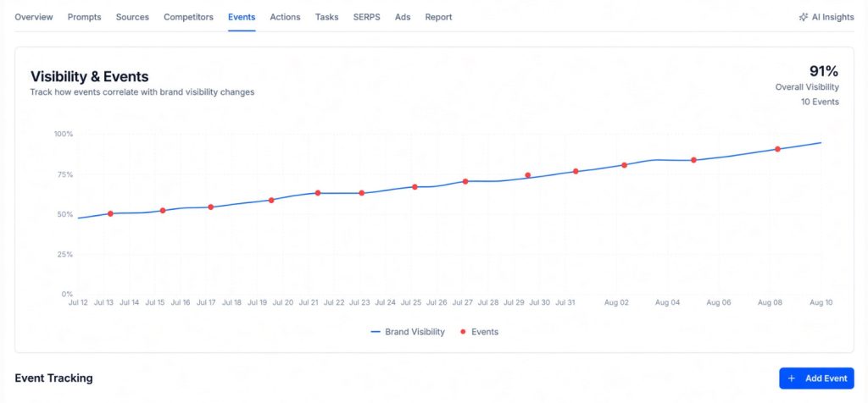Pick the event marker above Jul 27
Screen dimensions: 868x403
(x=465, y=181)
